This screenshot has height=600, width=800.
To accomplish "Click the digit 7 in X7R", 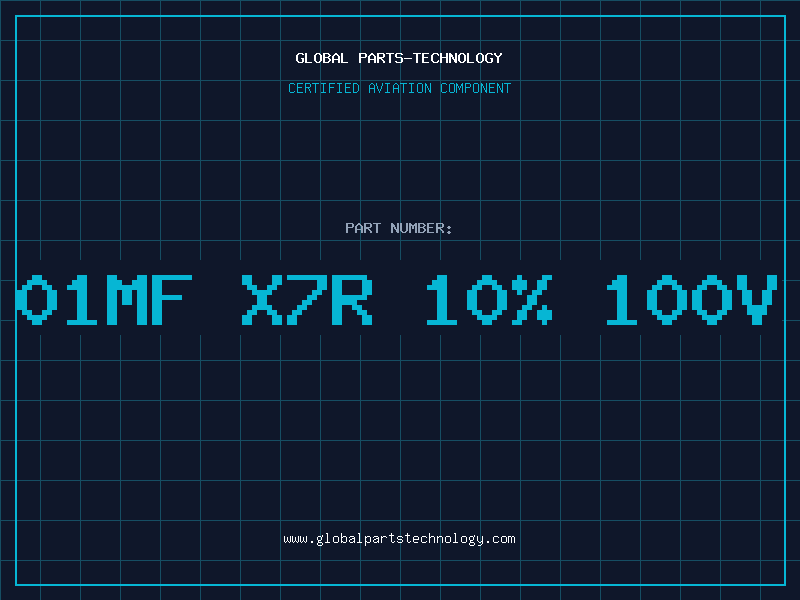I will pos(307,300).
